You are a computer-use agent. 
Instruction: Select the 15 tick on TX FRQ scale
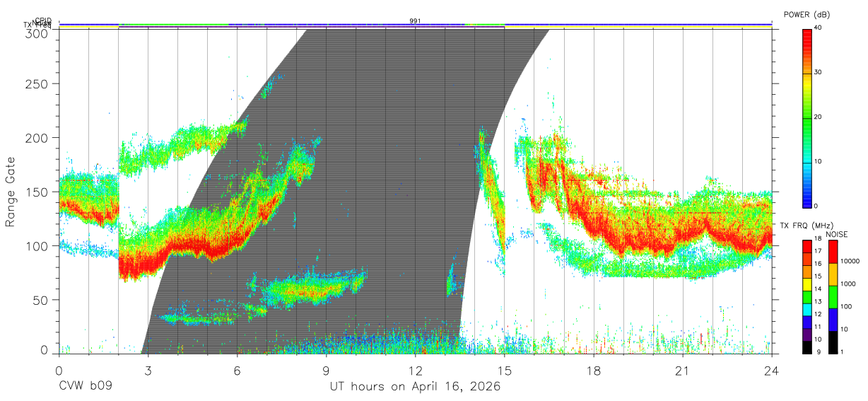pyautogui.click(x=817, y=277)
